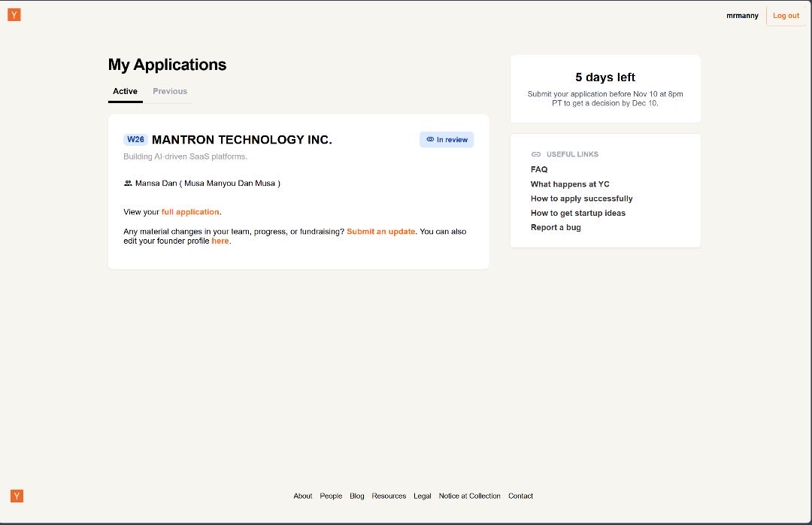Click MANTRON TECHNOLOGY INC. company title
The height and width of the screenshot is (525, 812).
tap(242, 140)
